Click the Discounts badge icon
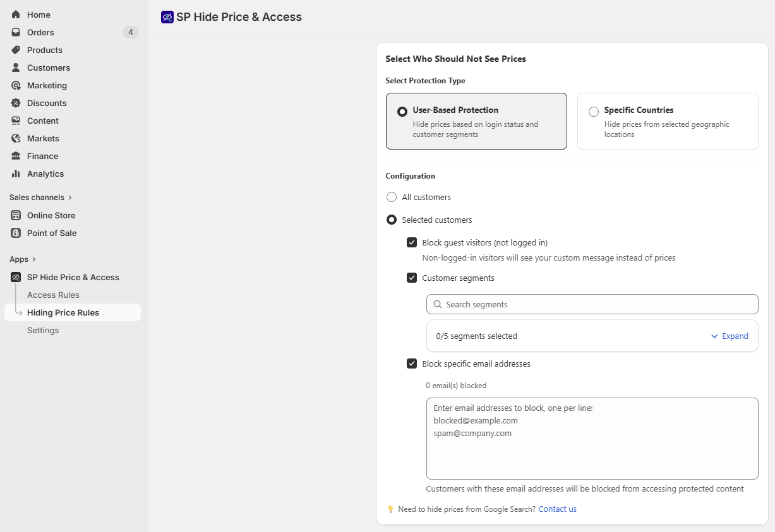775x532 pixels. click(x=16, y=103)
